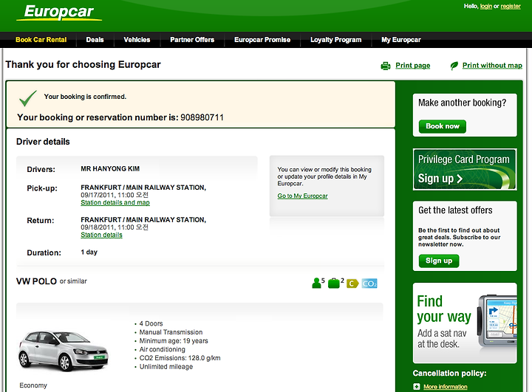This screenshot has height=392, width=532.
Task: Expand Cancellation policy plus icon
Action: [x=417, y=387]
